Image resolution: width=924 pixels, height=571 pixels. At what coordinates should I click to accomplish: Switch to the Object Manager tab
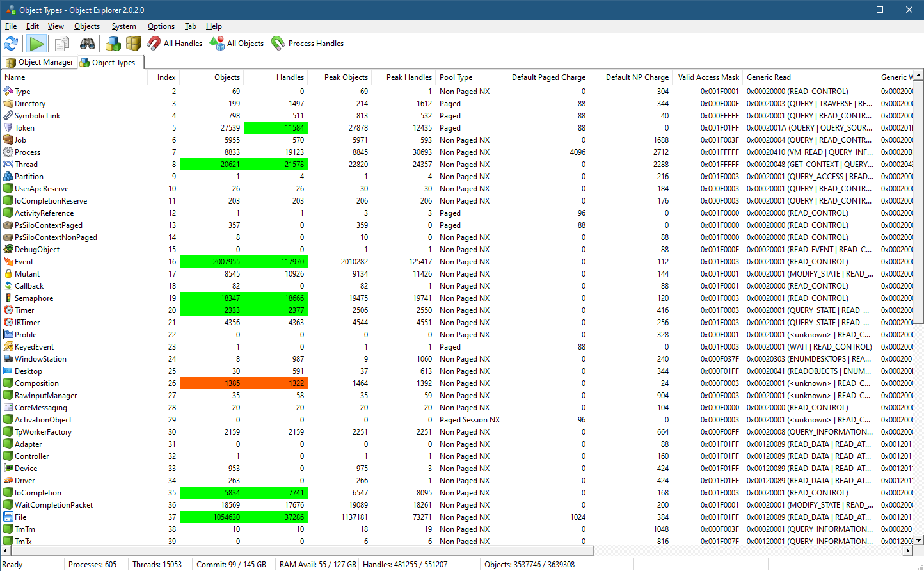[40, 62]
